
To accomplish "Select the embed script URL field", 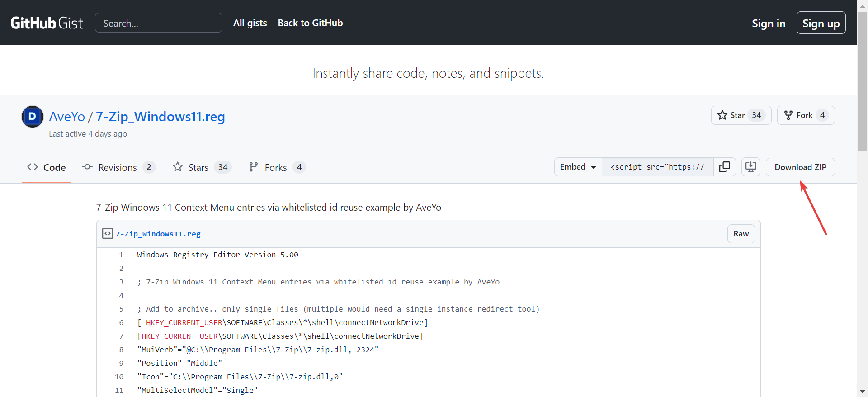I will tap(658, 167).
